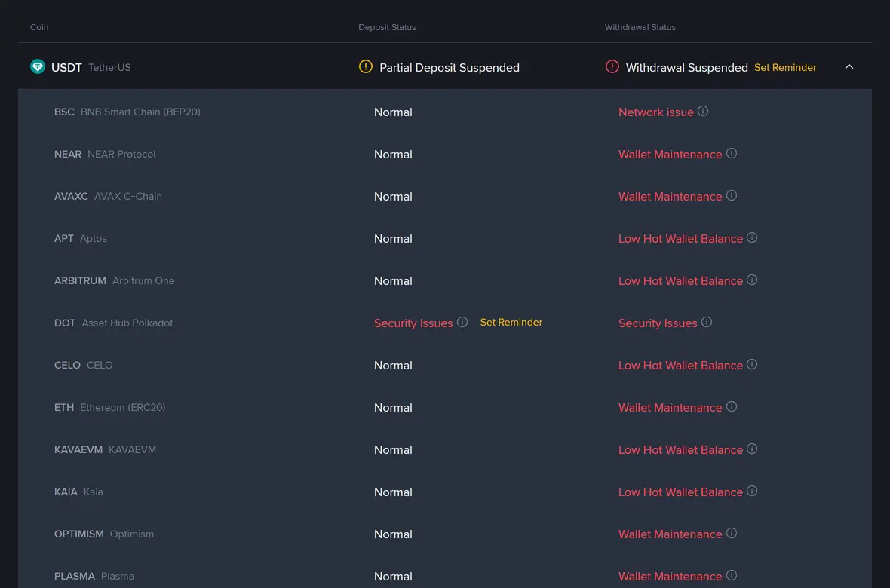Open info icon for DOT deposit Security Issues
This screenshot has height=588, width=890.
tap(462, 323)
